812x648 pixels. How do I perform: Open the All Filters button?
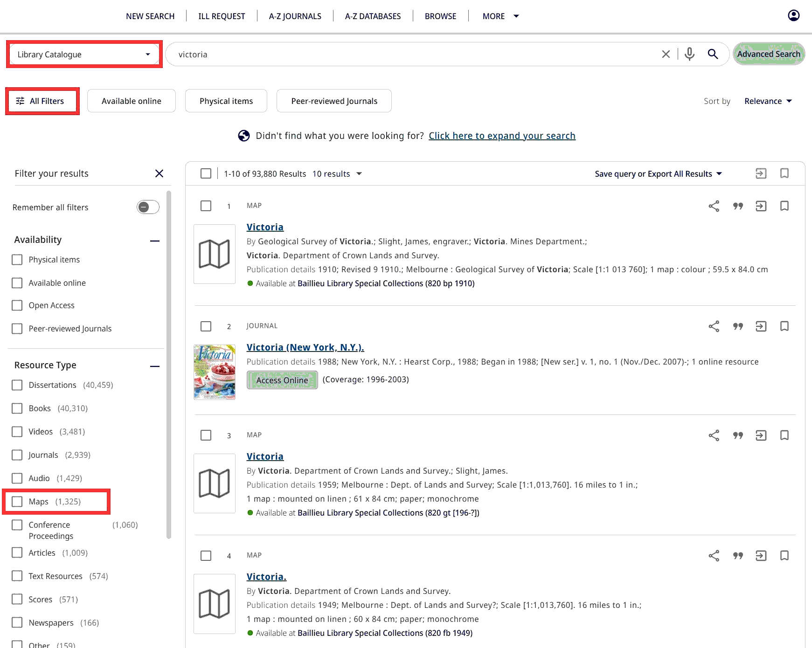42,101
